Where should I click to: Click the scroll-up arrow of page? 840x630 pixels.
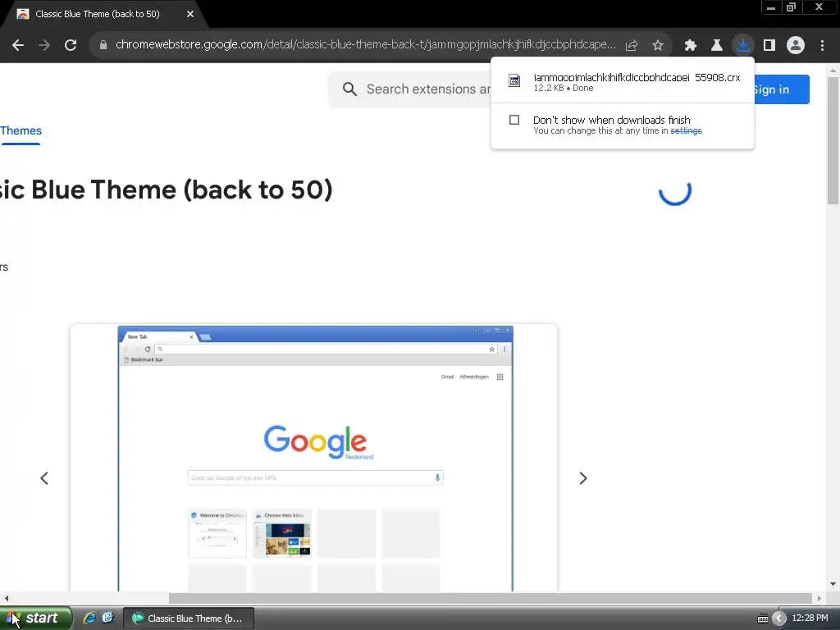(x=833, y=71)
